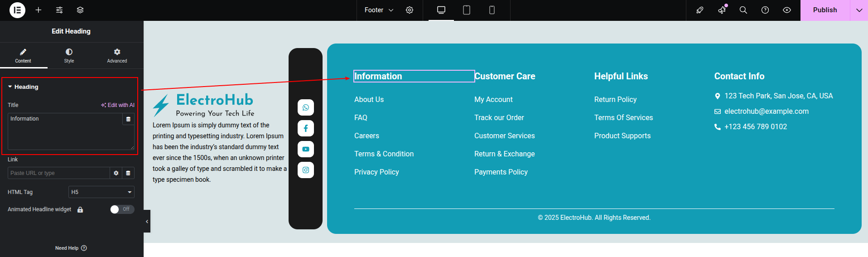Toggle the Animated Headline widget switch
The image size is (868, 257).
tap(122, 209)
